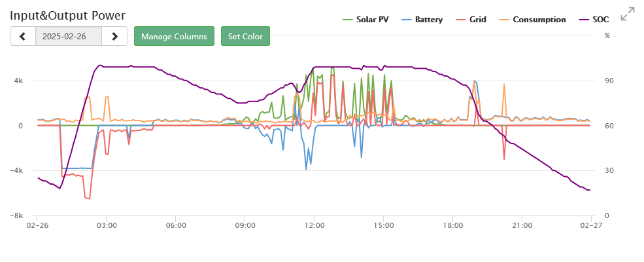Click the purple SOC legend line marker
The image size is (644, 262).
pyautogui.click(x=585, y=20)
